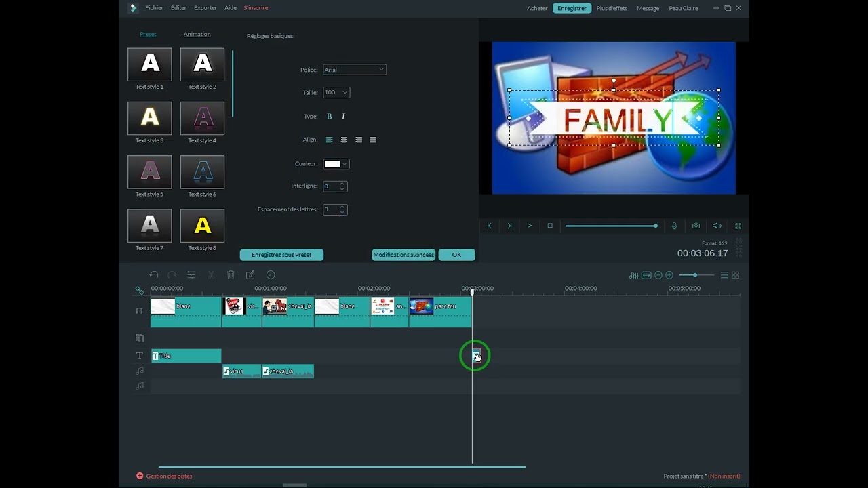This screenshot has width=868, height=488.
Task: Align text right
Action: (359, 140)
